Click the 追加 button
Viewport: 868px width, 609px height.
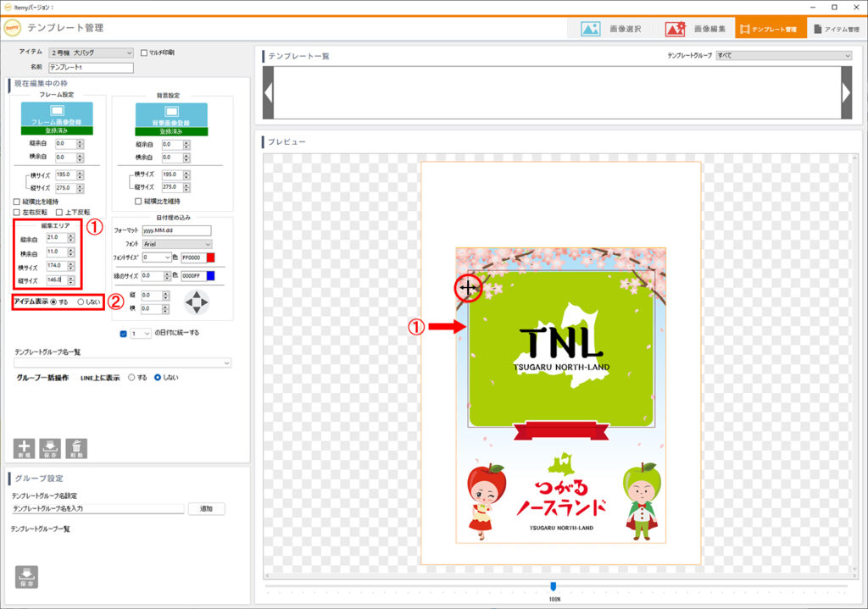pyautogui.click(x=206, y=509)
